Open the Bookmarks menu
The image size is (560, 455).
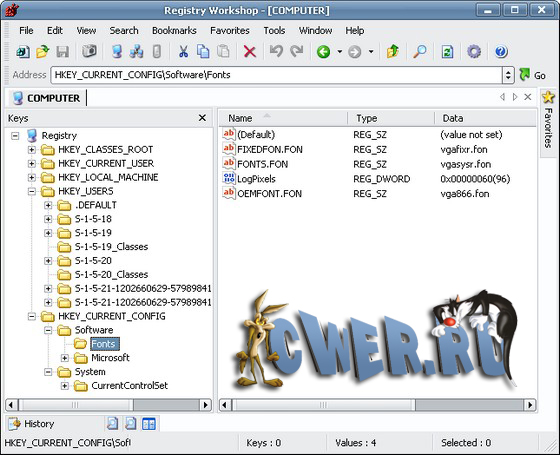click(174, 31)
